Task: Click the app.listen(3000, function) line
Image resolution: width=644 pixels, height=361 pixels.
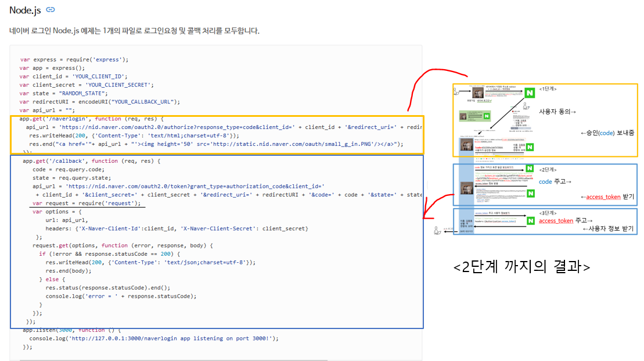Action: click(72, 330)
